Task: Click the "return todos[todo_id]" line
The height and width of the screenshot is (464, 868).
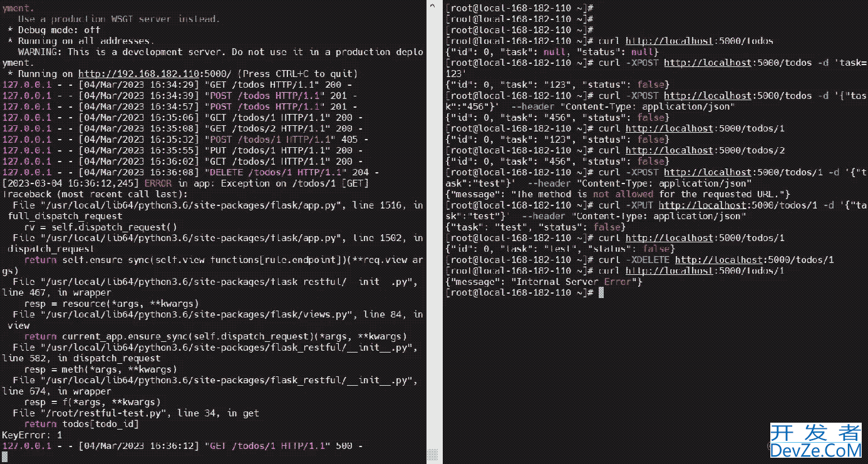Action: 81,424
